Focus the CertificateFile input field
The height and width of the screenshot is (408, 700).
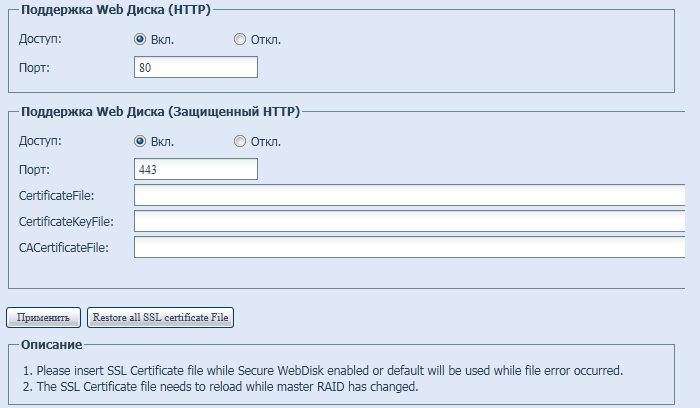point(409,195)
